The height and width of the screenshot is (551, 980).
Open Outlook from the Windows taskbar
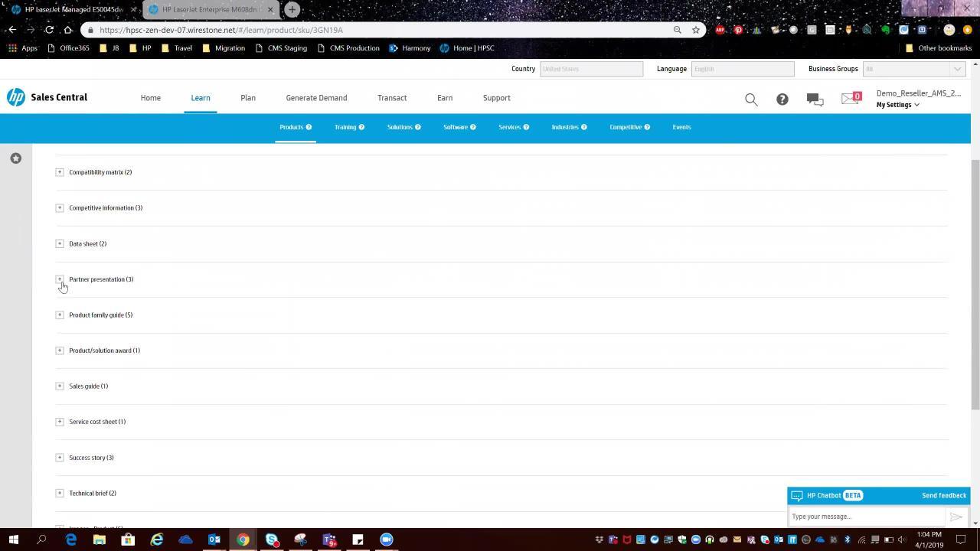pyautogui.click(x=214, y=540)
